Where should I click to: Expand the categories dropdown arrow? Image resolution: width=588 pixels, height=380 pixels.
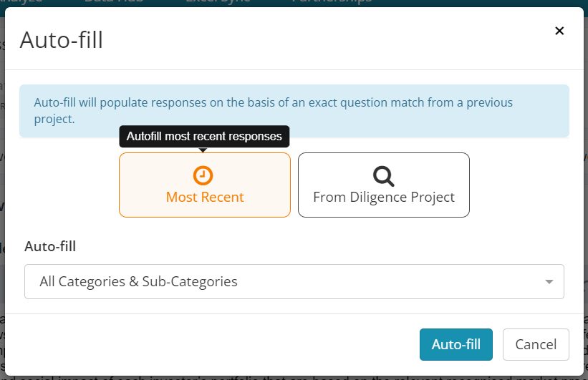pos(549,282)
